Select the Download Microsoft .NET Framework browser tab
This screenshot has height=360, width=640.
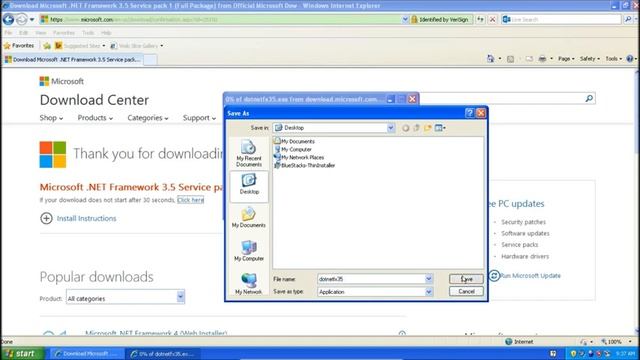click(73, 60)
